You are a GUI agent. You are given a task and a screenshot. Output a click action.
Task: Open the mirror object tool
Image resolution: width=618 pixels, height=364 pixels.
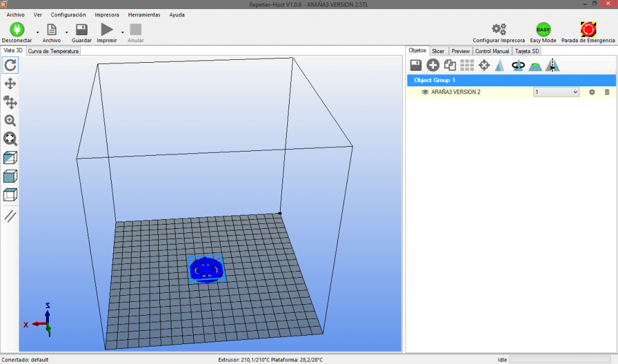[x=552, y=65]
